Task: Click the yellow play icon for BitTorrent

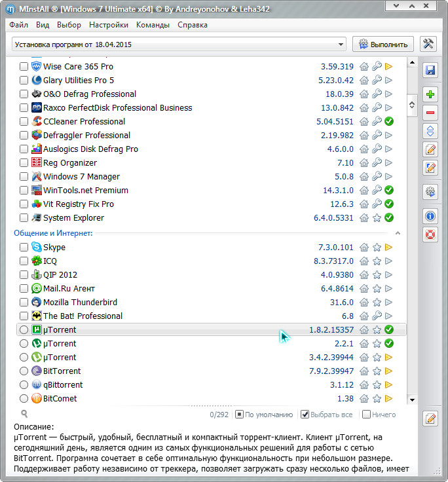Action: pyautogui.click(x=388, y=371)
